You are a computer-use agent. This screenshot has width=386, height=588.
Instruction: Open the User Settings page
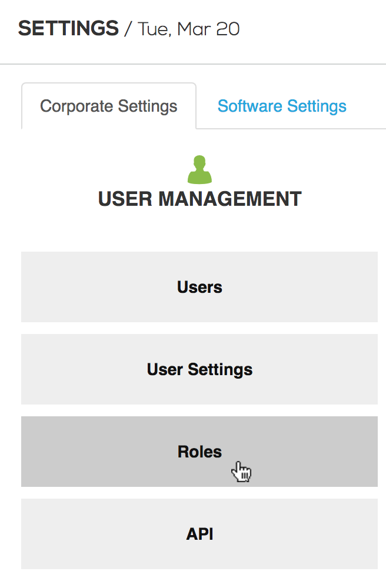[x=199, y=369]
